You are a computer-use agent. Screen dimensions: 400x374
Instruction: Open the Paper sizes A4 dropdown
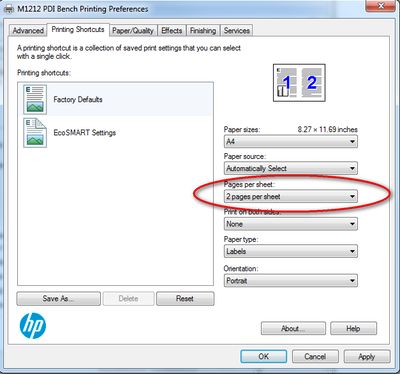coord(291,141)
